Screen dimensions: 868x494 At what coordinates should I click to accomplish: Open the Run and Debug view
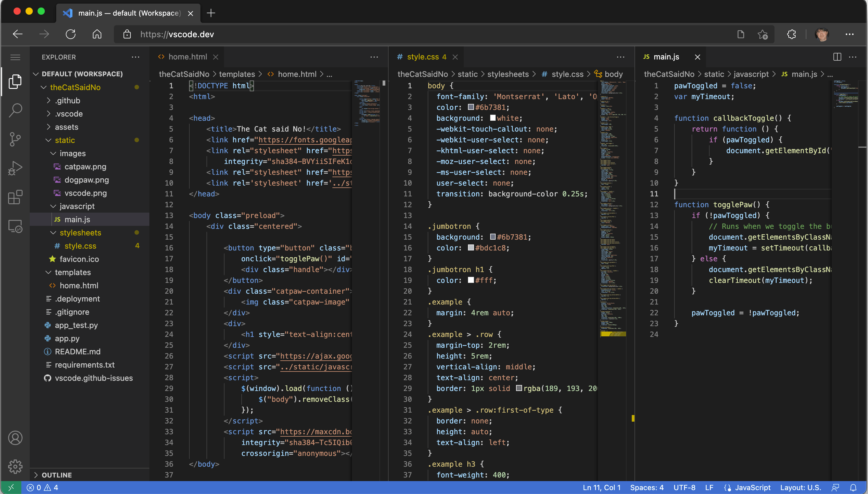tap(15, 168)
